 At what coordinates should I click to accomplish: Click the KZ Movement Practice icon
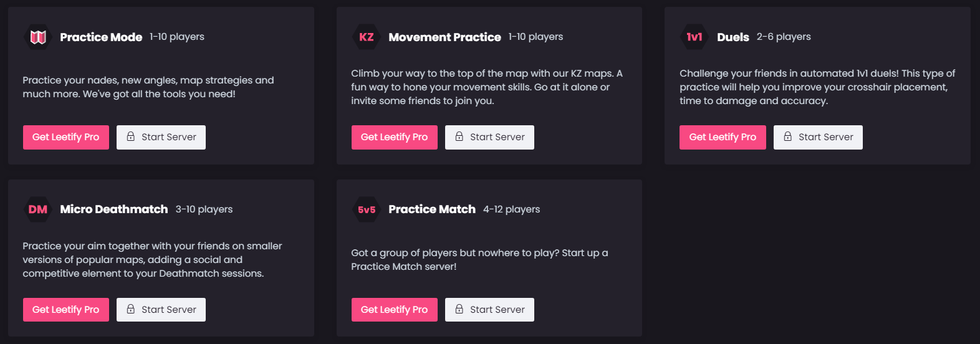click(x=367, y=37)
